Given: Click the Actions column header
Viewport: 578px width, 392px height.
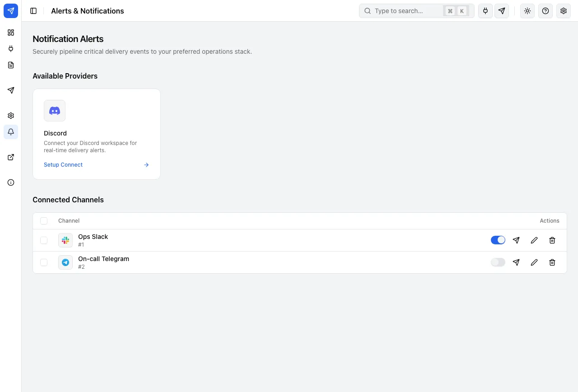Looking at the screenshot, I should pos(550,221).
